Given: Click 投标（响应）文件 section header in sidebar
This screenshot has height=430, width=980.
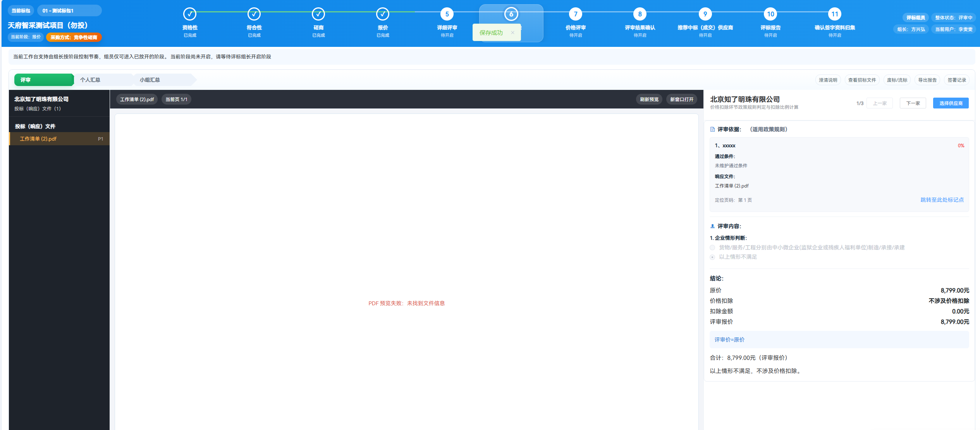Looking at the screenshot, I should click(35, 126).
